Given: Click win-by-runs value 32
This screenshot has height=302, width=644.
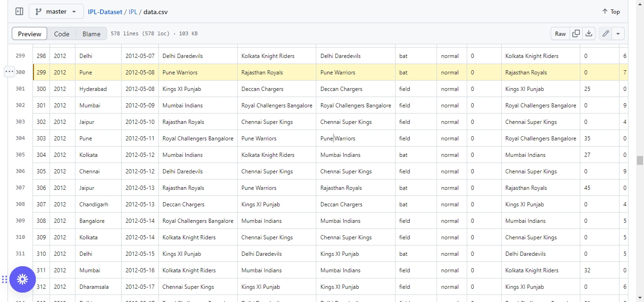Looking at the screenshot, I should 600,270.
